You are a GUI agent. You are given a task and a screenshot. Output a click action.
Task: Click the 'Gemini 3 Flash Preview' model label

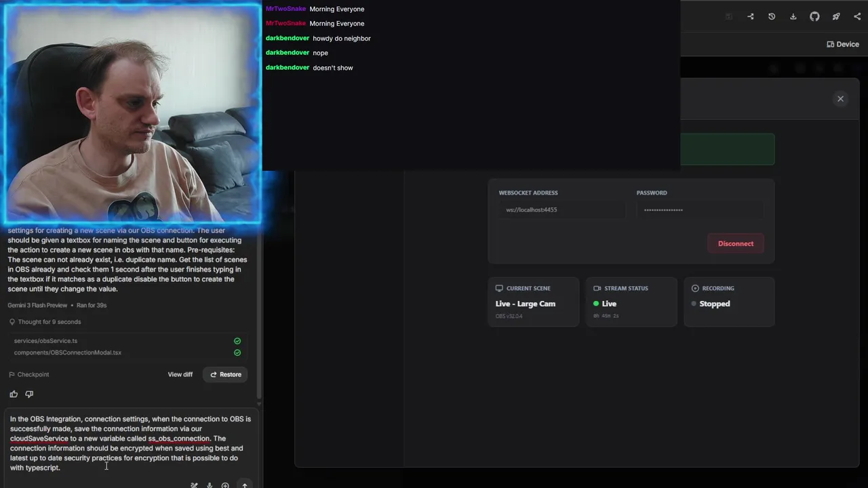tap(37, 305)
